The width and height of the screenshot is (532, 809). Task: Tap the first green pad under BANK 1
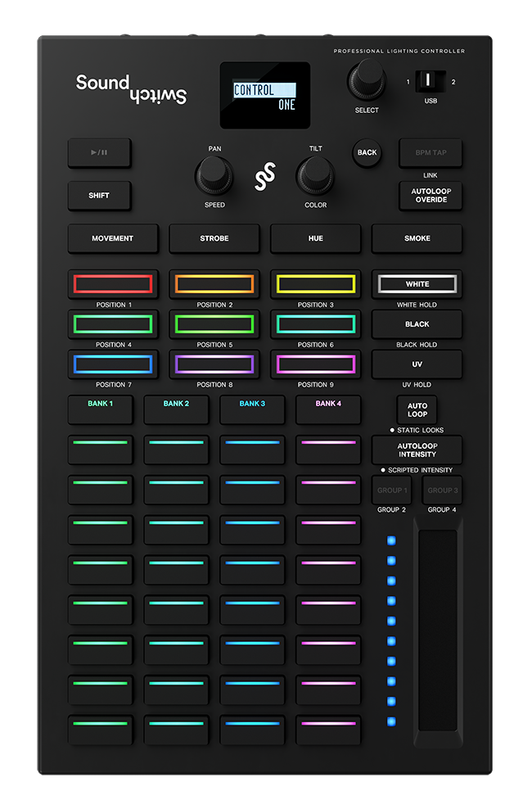100,450
